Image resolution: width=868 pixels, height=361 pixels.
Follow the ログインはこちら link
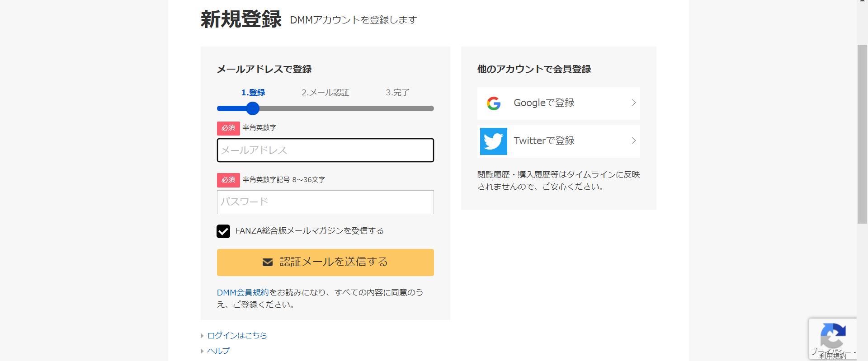tap(237, 336)
